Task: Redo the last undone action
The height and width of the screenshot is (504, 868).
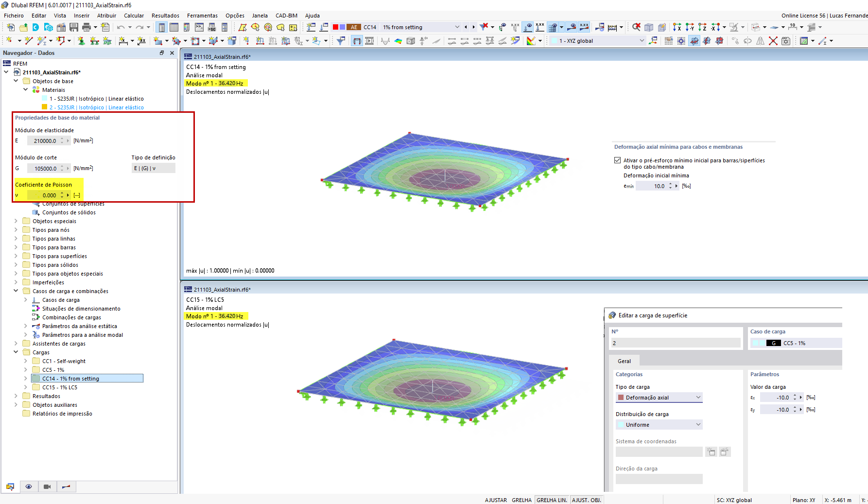Action: coord(139,27)
